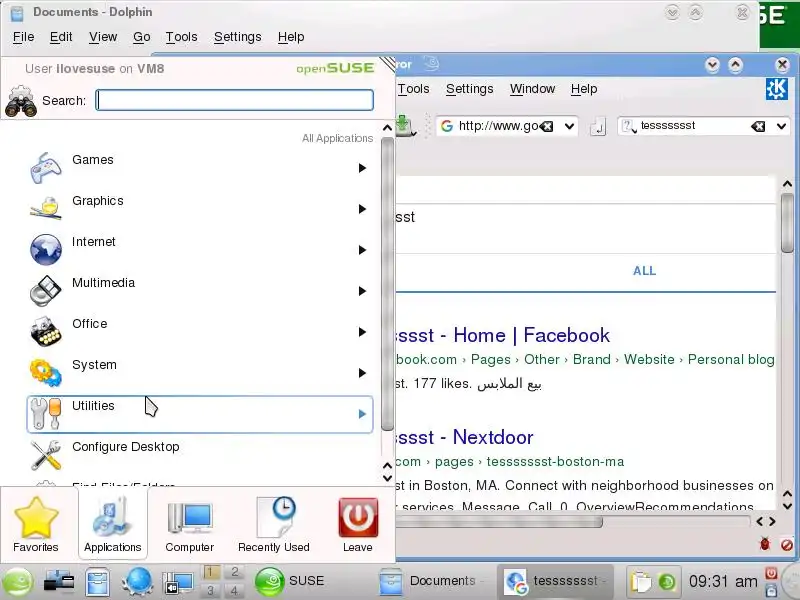
Task: Open Configure Desktop from the menu
Action: pyautogui.click(x=199, y=455)
